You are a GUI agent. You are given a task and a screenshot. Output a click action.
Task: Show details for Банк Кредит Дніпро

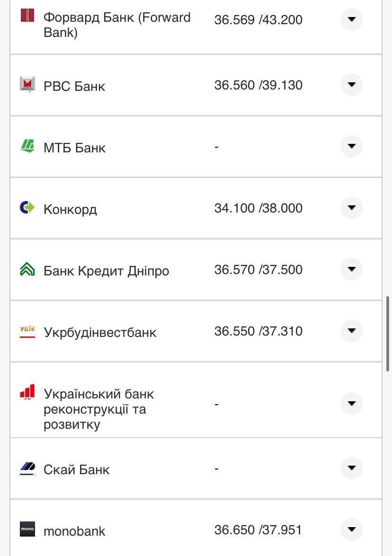(x=351, y=269)
